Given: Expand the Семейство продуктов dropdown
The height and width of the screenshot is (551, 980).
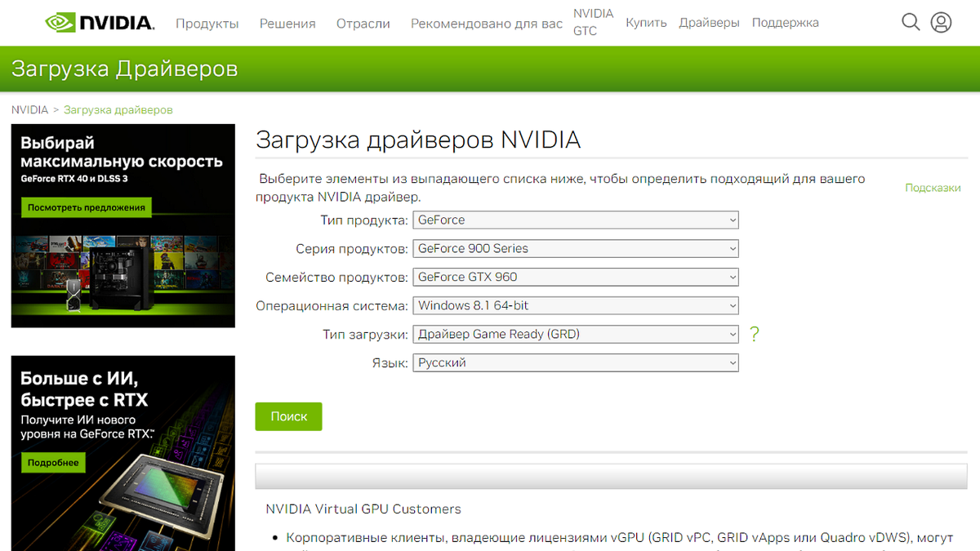Looking at the screenshot, I should (576, 277).
